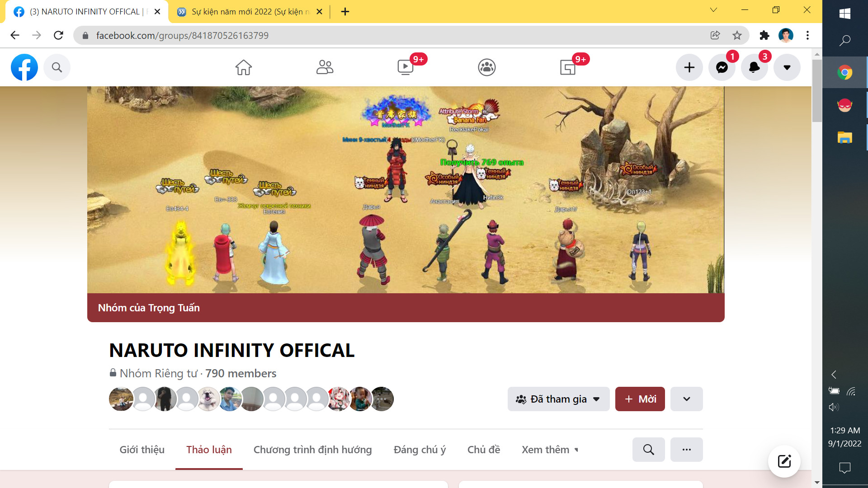
Task: Click the group cover photo
Action: click(406, 190)
